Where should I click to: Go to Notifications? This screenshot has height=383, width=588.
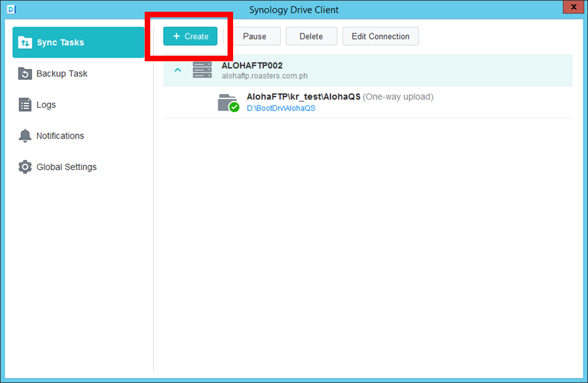(79, 136)
